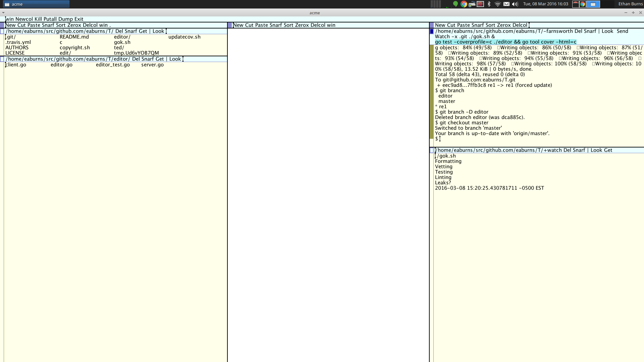This screenshot has height=362, width=644.
Task: Switch to the first workspace thumbnail
Action: 576,4
